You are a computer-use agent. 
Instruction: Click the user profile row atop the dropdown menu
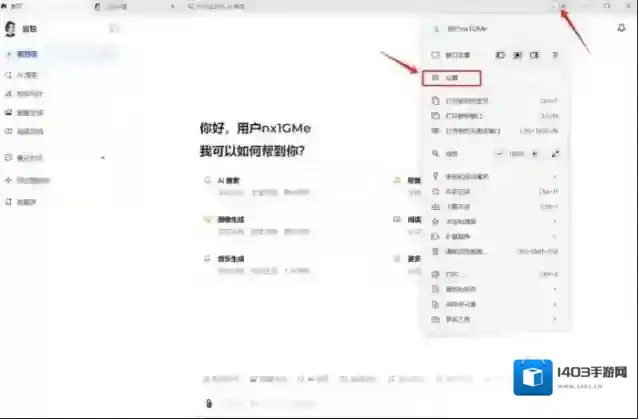[x=494, y=29]
